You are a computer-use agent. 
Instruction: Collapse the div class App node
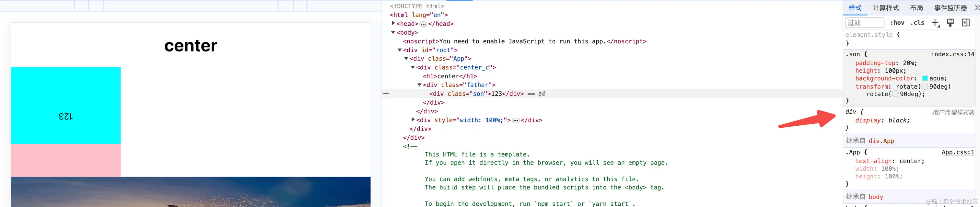tap(406, 59)
